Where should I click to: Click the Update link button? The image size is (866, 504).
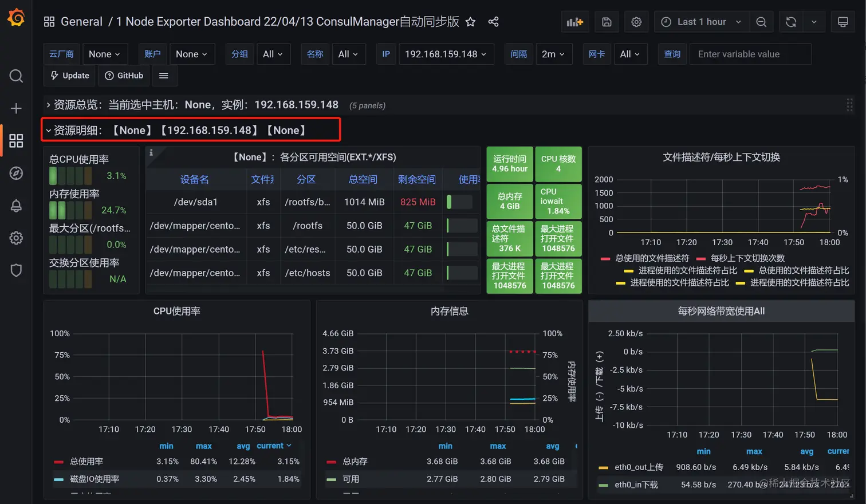pyautogui.click(x=69, y=76)
